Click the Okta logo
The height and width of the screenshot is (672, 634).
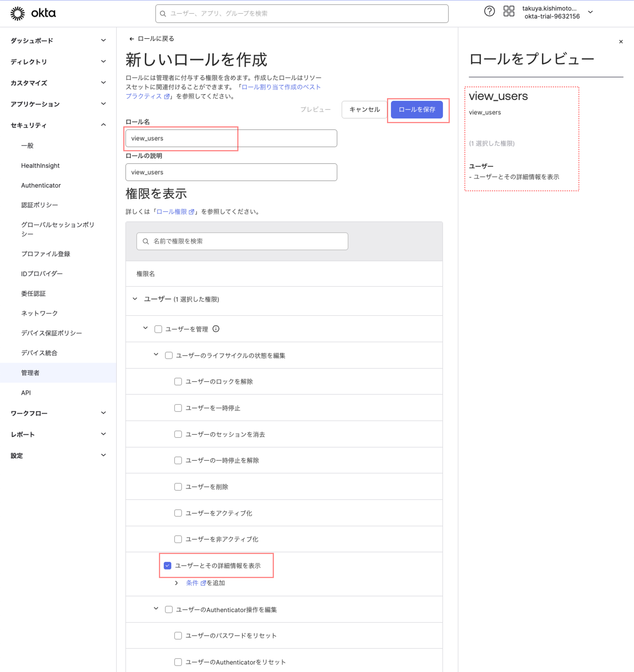pos(33,14)
